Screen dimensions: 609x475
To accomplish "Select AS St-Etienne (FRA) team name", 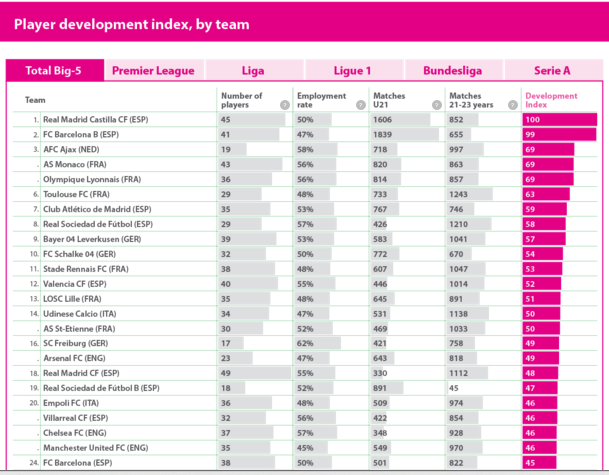I will [79, 329].
